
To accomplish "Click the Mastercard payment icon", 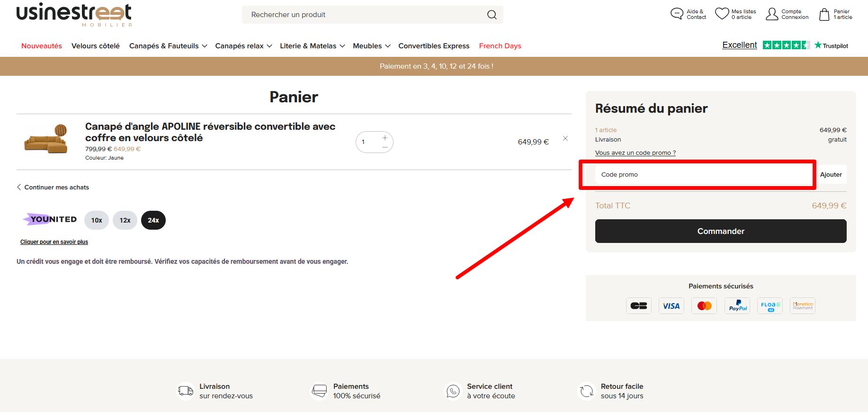I will [x=704, y=306].
